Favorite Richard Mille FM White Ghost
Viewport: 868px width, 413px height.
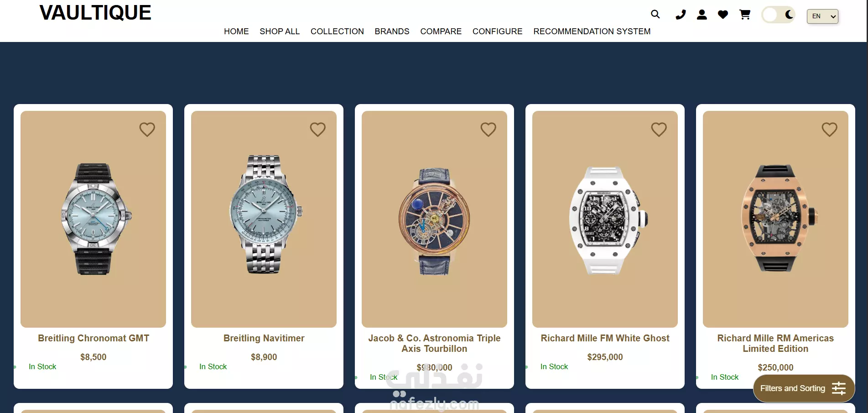tap(659, 130)
